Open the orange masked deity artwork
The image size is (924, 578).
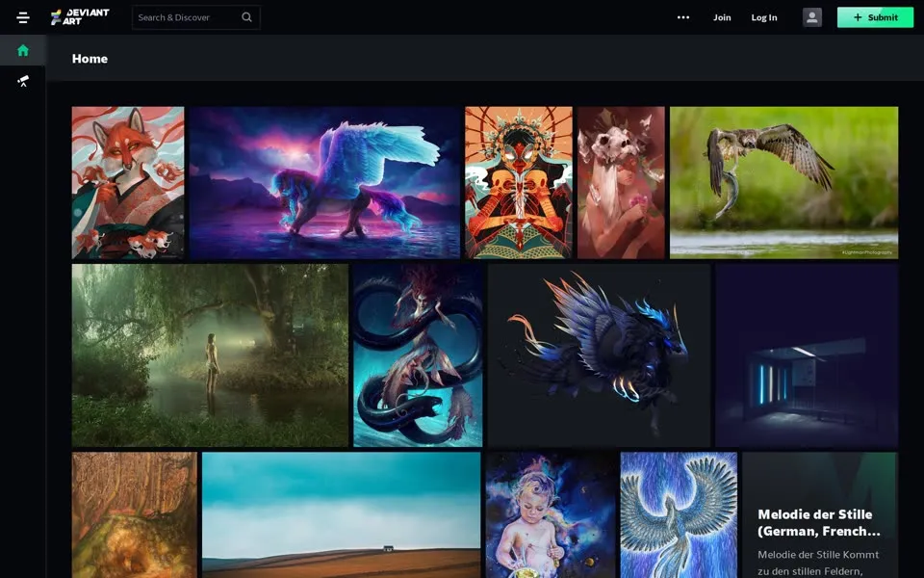(x=519, y=182)
